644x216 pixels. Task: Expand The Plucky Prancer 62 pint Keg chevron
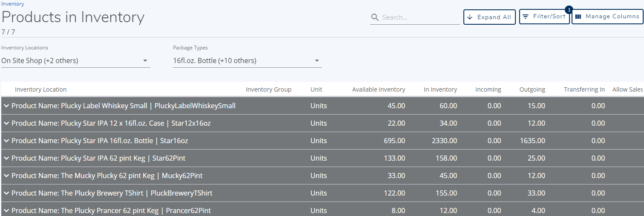click(x=6, y=210)
